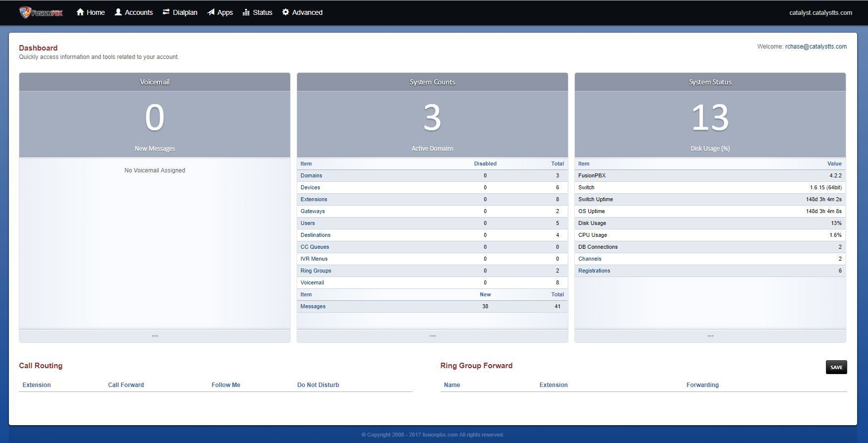The image size is (868, 443).
Task: Click the Value column header in System Status
Action: click(x=834, y=164)
